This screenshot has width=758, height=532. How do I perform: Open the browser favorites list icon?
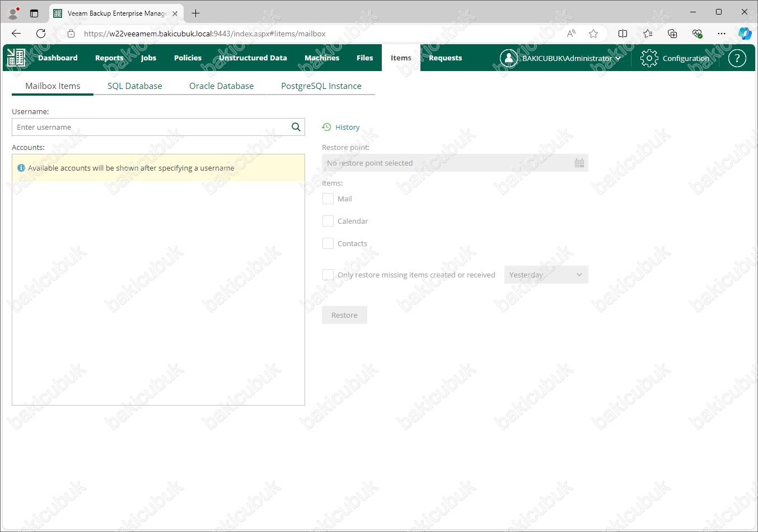[x=648, y=34]
